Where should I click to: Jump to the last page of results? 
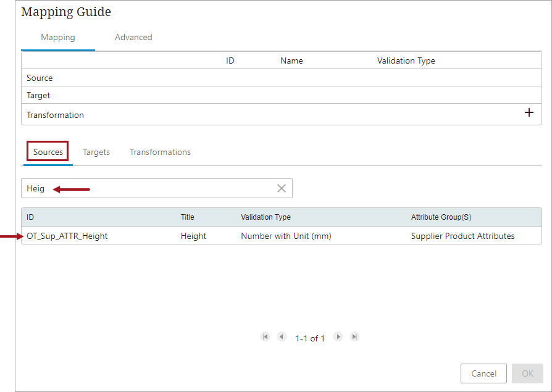coord(354,337)
